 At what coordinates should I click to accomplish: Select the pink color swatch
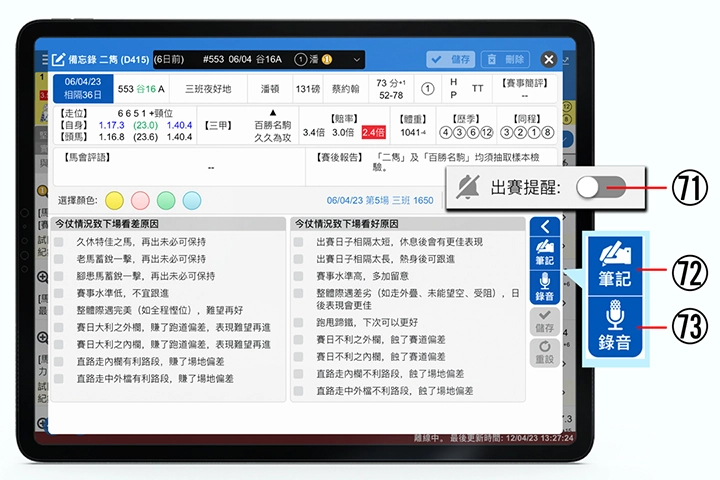[x=140, y=201]
